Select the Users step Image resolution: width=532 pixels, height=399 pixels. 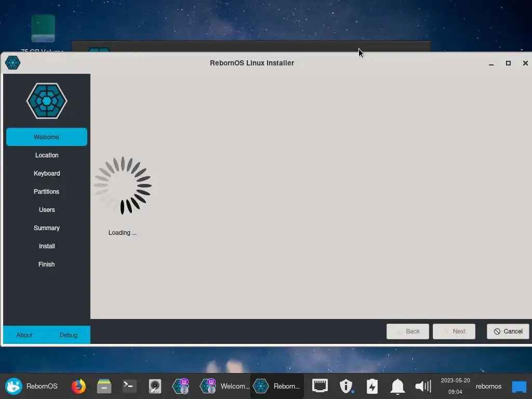(x=46, y=210)
